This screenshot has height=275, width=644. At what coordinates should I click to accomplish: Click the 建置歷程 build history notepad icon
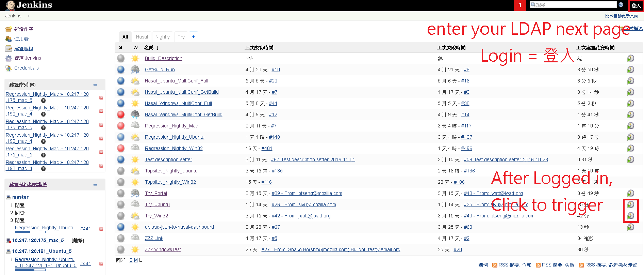(9, 49)
